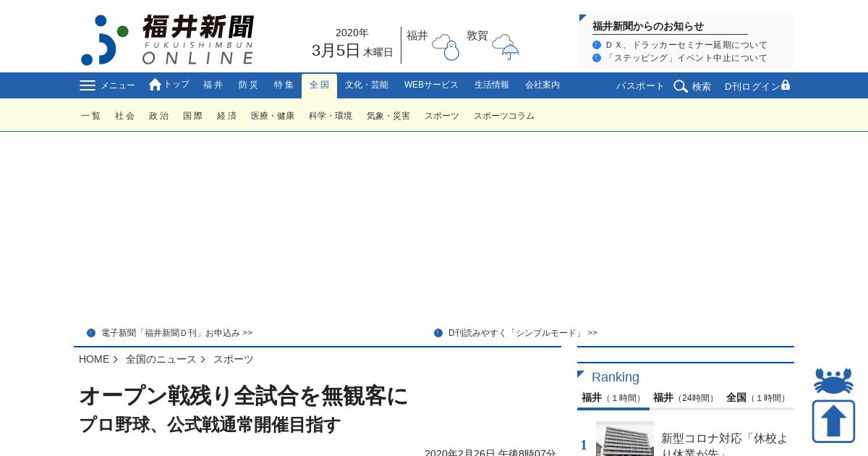Click the D刊ログイン lock icon

[786, 85]
